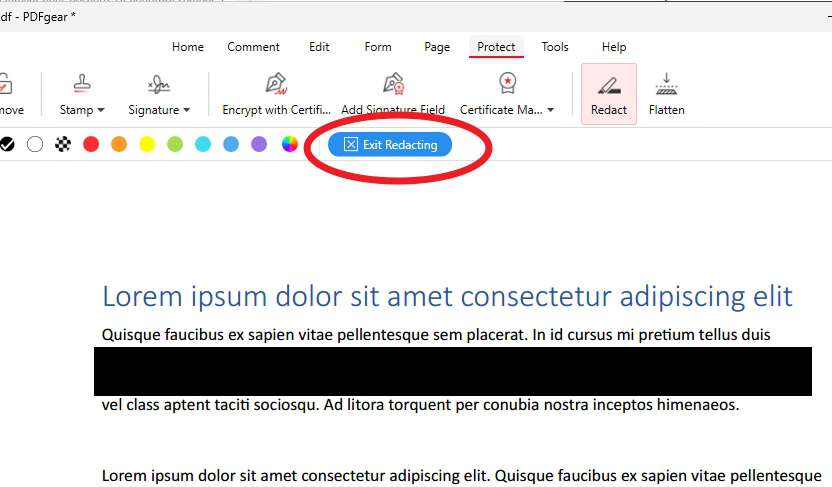Open the custom color wheel picker

[x=290, y=144]
